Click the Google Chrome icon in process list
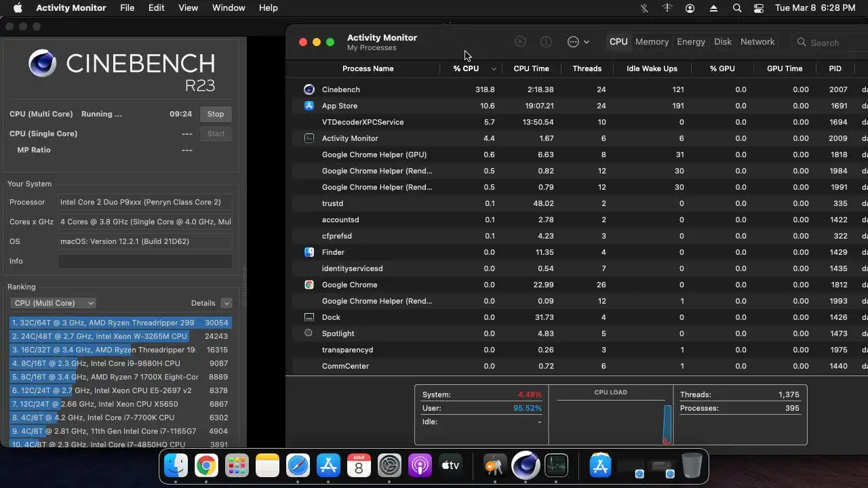Screen dimensions: 868x488 pyautogui.click(x=309, y=285)
